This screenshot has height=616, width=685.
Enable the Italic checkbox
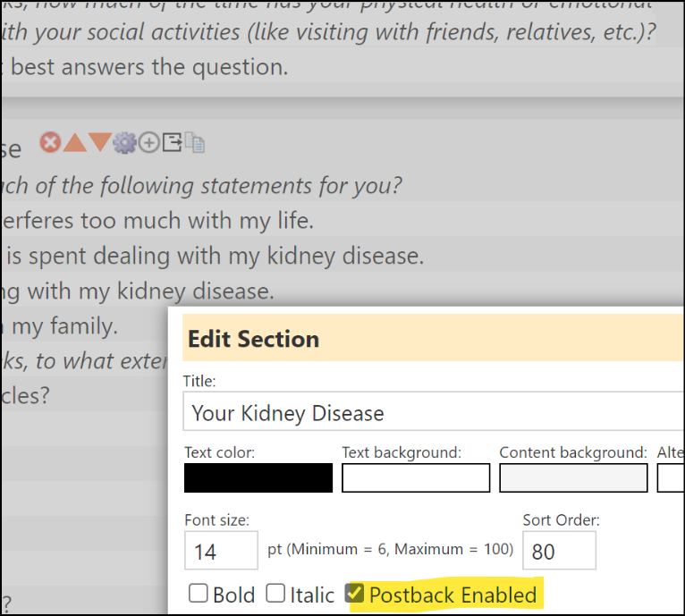[x=275, y=594]
